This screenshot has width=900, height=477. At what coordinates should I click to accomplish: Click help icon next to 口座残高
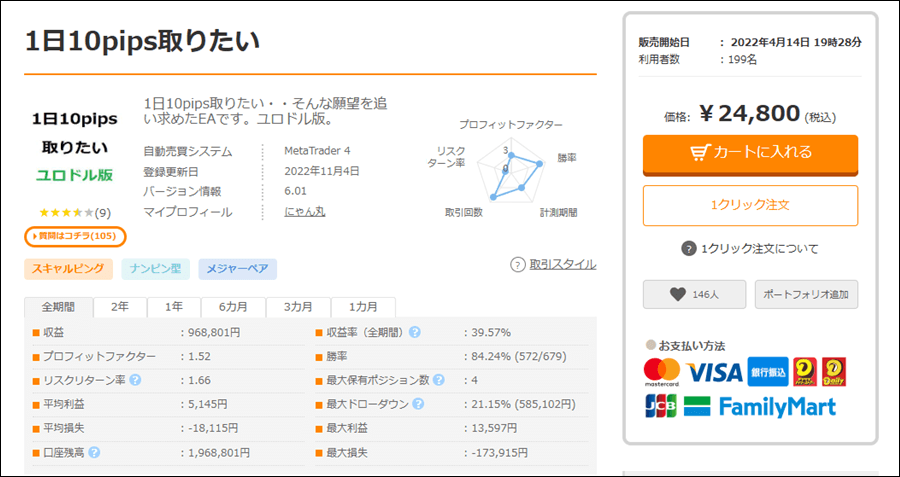click(x=94, y=452)
